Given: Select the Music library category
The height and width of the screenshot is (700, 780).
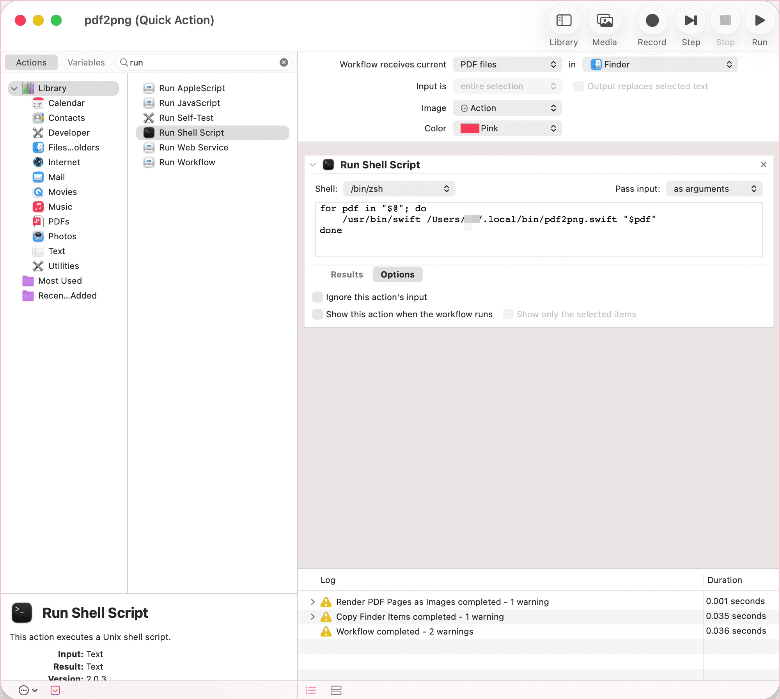Looking at the screenshot, I should tap(60, 207).
